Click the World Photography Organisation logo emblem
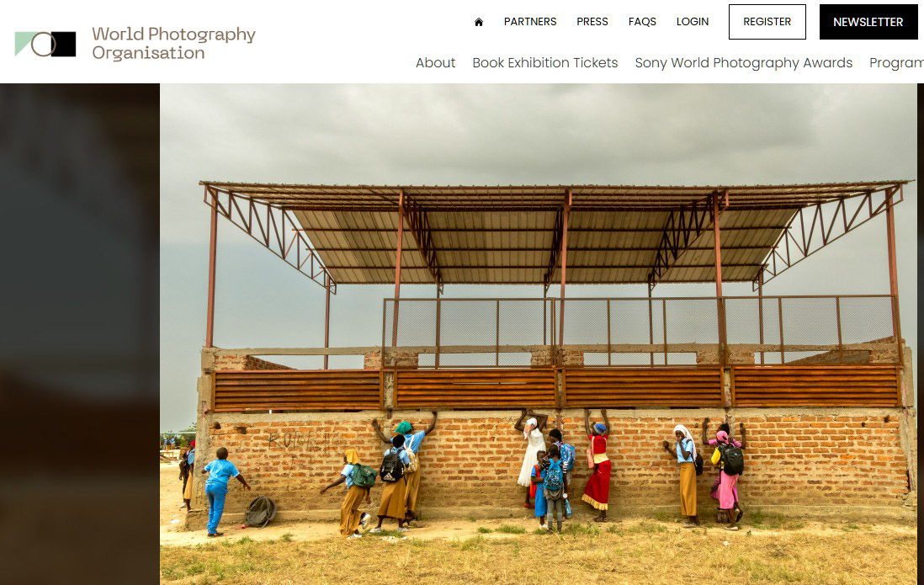Image resolution: width=924 pixels, height=585 pixels. [x=45, y=45]
